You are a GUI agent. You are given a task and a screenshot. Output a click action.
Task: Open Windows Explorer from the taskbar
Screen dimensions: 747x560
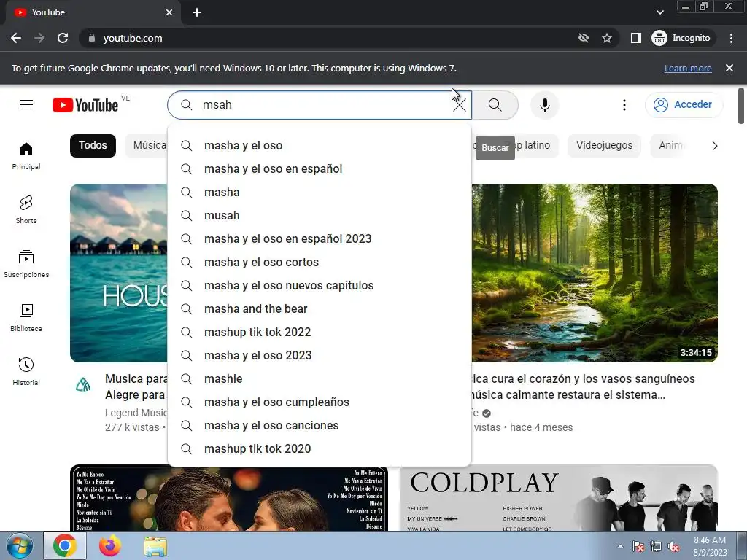[155, 547]
